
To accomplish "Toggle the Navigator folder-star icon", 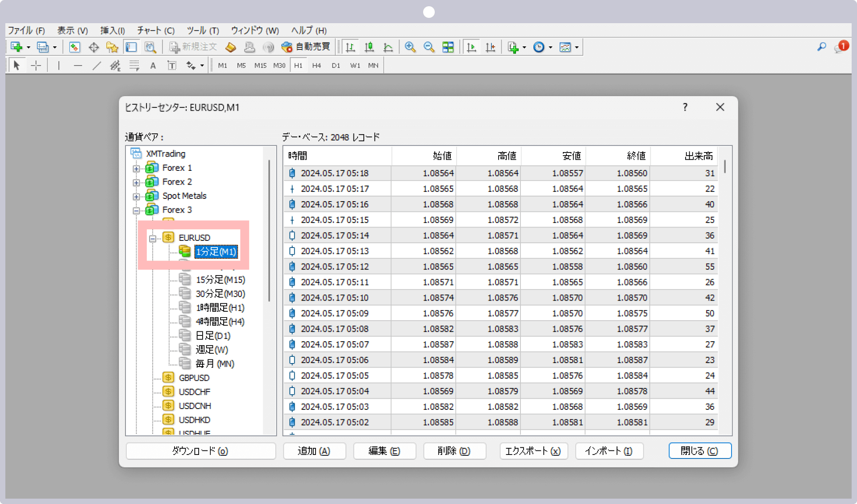I will click(112, 47).
